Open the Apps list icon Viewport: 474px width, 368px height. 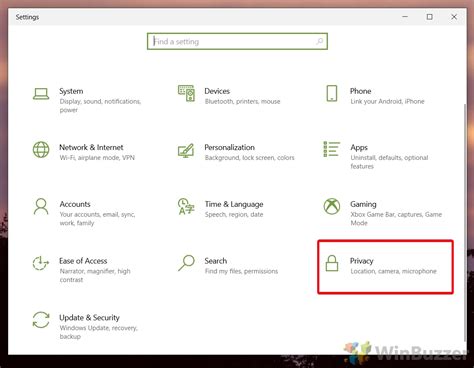pos(332,149)
